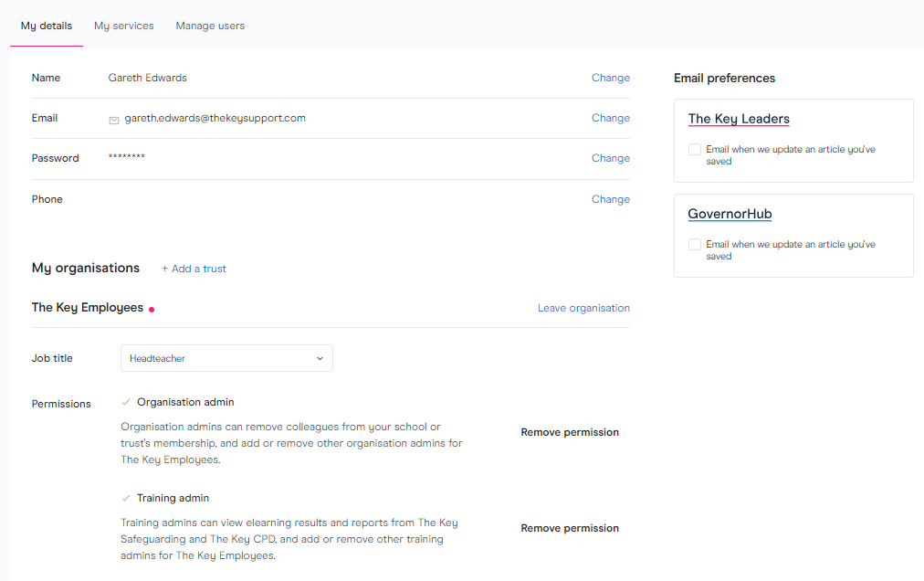Viewport: 924px width, 581px height.
Task: Click the Email preferences heading
Action: 724,79
